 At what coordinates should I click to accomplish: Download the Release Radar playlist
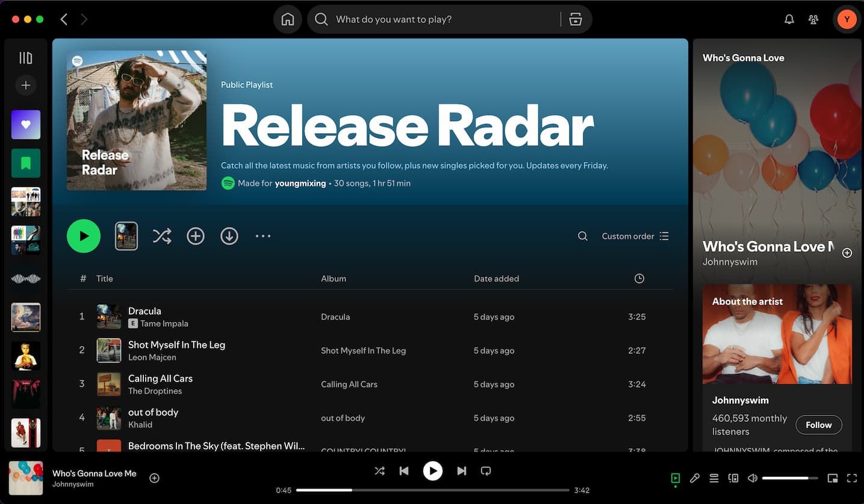tap(229, 235)
